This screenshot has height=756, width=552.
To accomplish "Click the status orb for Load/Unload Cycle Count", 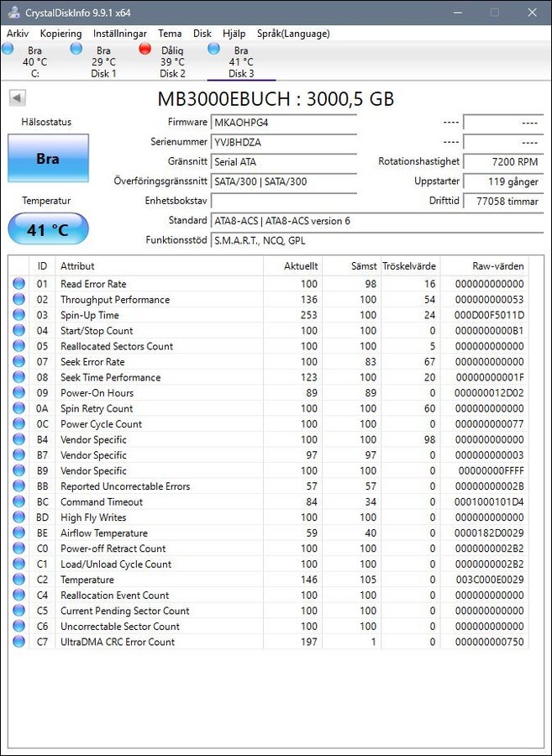I will pyautogui.click(x=18, y=564).
